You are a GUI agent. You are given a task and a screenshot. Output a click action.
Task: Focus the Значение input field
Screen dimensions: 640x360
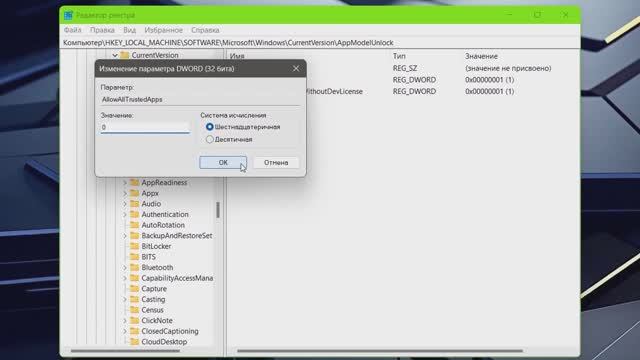pos(145,127)
